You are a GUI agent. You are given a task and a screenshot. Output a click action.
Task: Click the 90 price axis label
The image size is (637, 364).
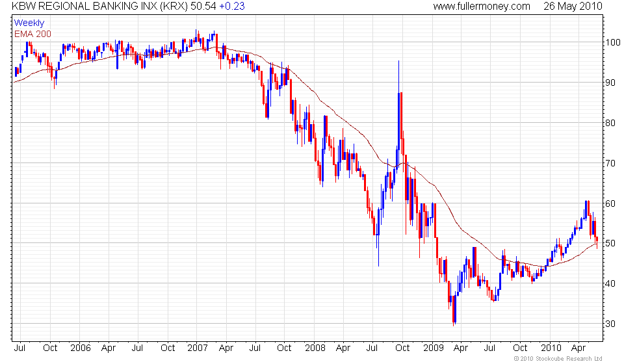click(x=610, y=83)
